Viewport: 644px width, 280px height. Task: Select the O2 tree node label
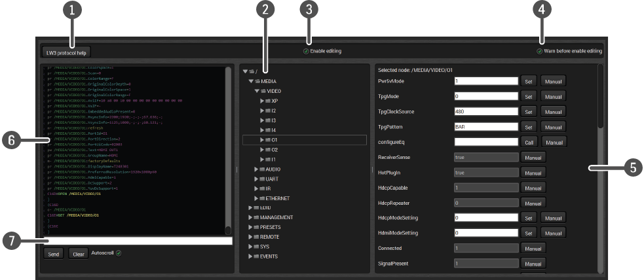[x=275, y=150]
